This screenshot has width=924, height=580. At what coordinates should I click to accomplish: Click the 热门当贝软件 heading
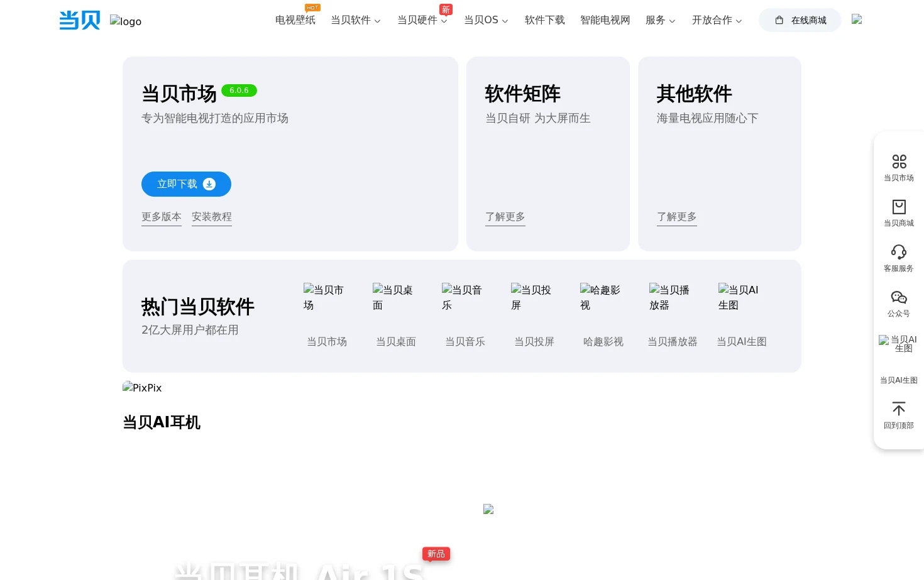pos(198,307)
